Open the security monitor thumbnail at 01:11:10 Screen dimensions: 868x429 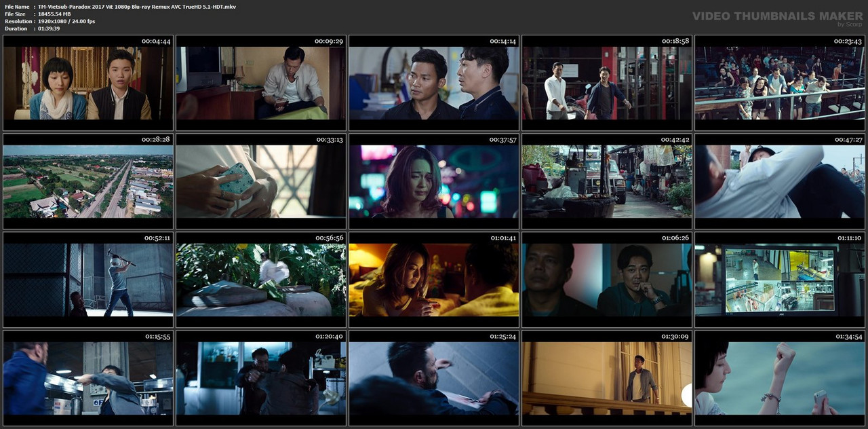[780, 280]
